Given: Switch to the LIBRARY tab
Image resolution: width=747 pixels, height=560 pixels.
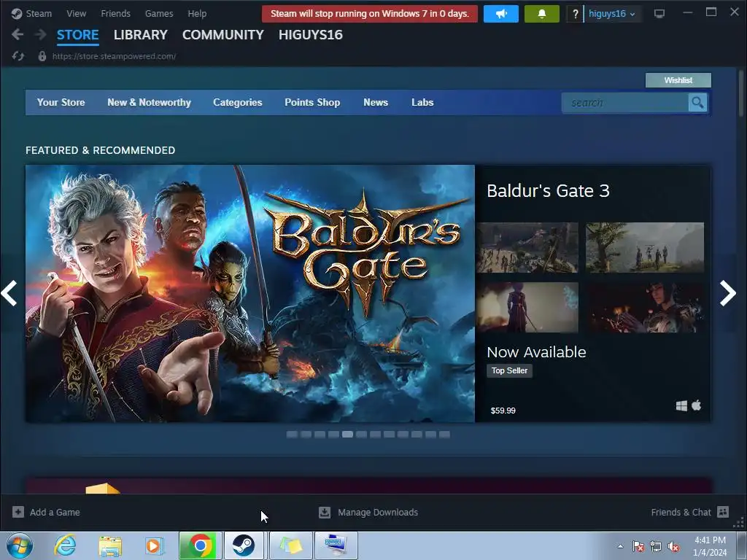Looking at the screenshot, I should coord(141,35).
